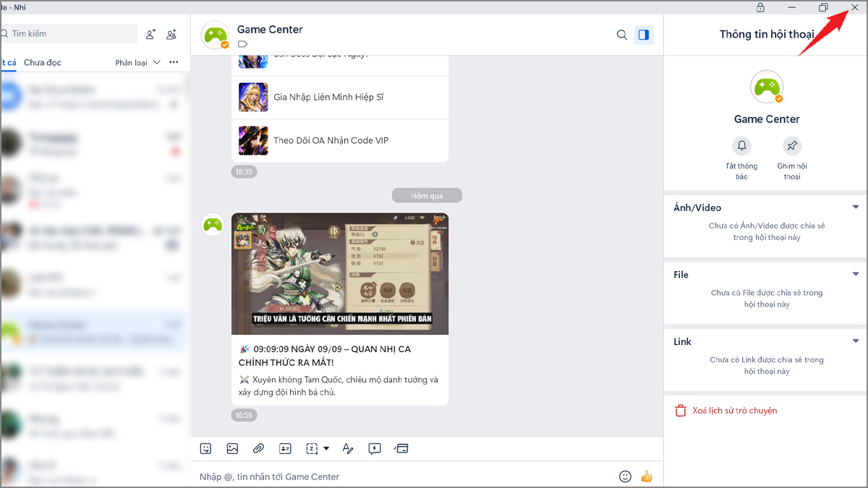Send a thumbs-up like
The image size is (868, 488).
[x=647, y=476]
